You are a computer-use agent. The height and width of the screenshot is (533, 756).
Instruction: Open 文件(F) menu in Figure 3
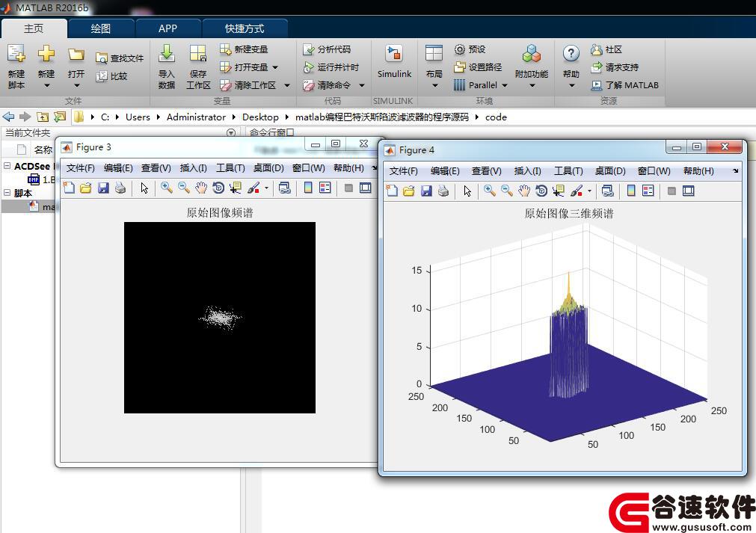point(81,167)
